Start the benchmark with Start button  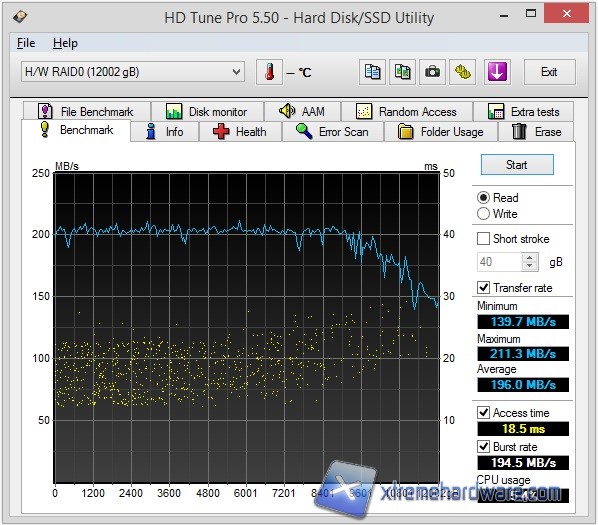click(x=517, y=165)
